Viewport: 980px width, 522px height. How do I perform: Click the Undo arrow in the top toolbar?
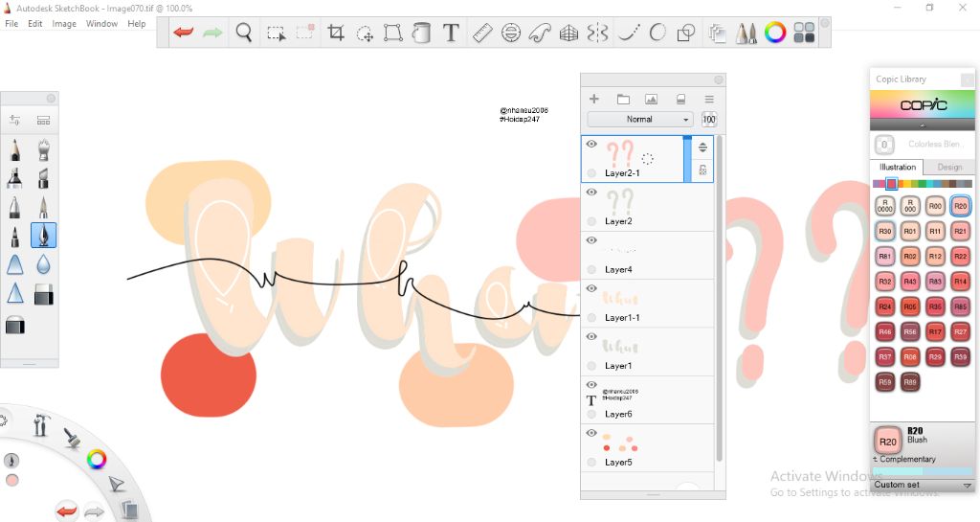(x=183, y=33)
